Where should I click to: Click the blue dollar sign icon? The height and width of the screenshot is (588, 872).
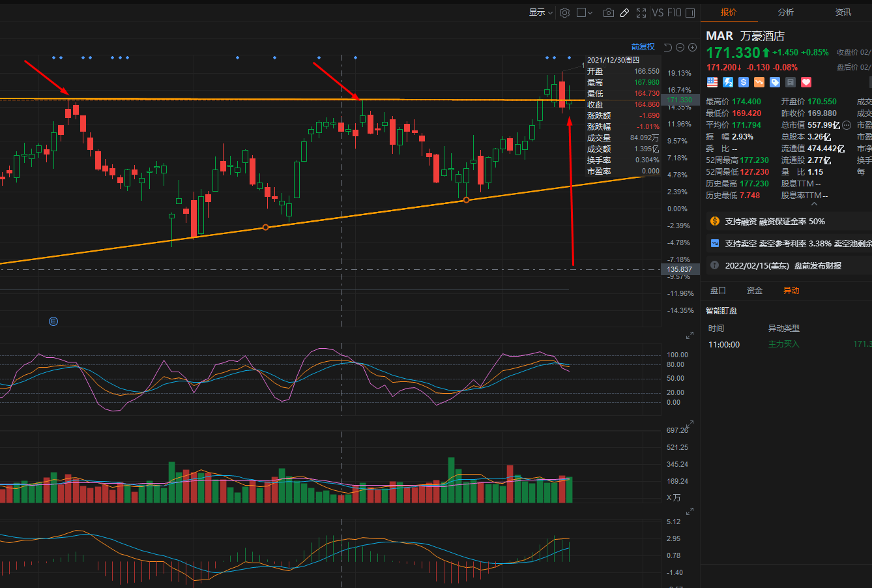click(x=744, y=82)
